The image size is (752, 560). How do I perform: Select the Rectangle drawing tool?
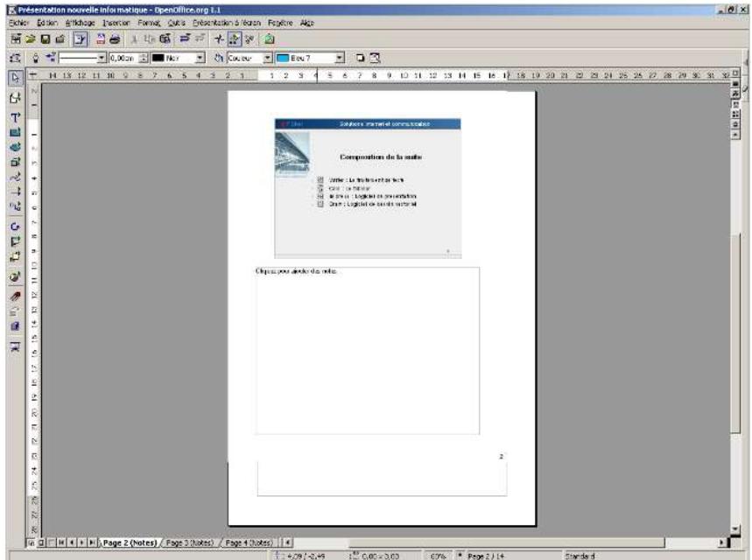(x=16, y=132)
